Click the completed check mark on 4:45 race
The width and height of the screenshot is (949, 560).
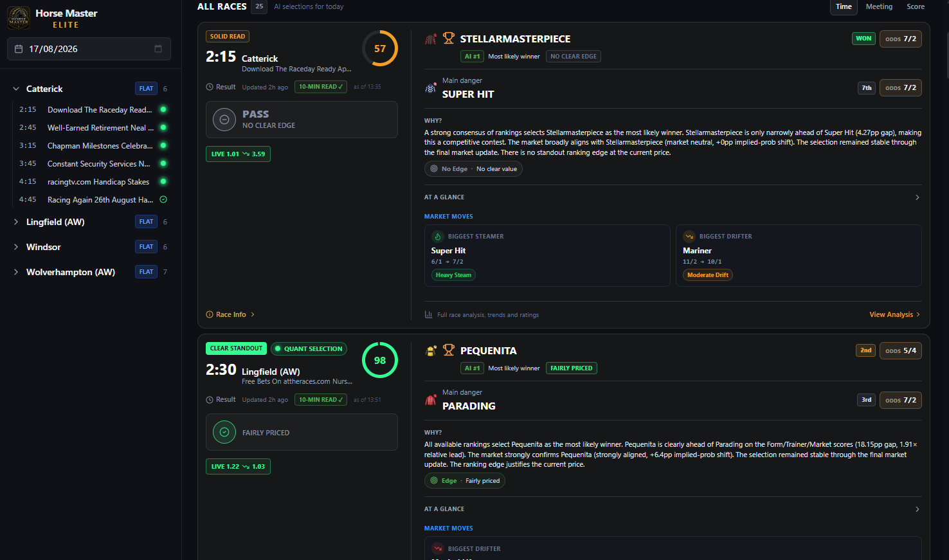(x=163, y=199)
